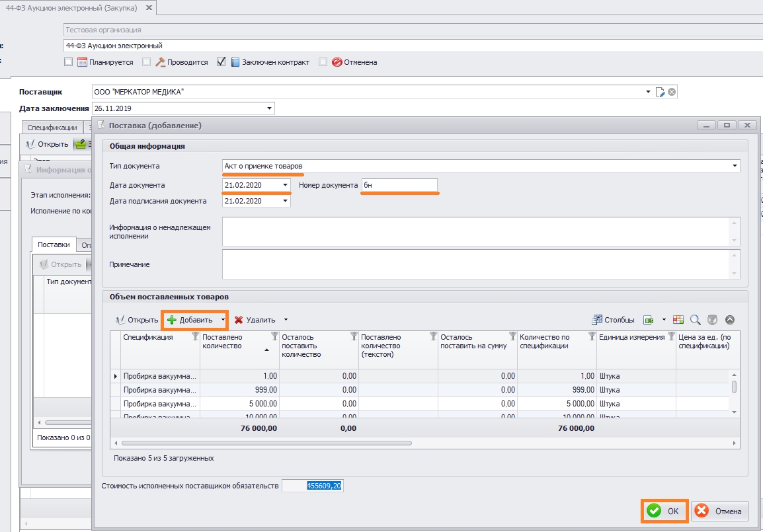
Task: Click the colored grid layout icon
Action: (x=678, y=319)
